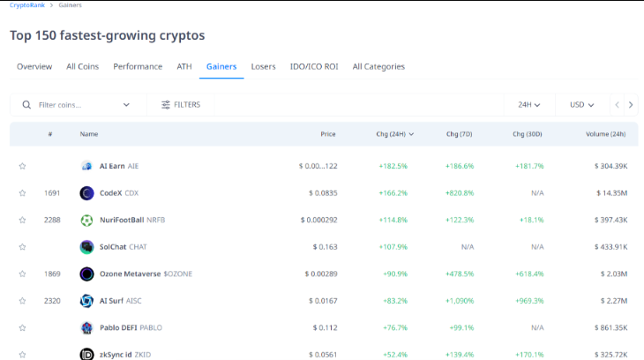Star Ozone Metaverse as favorite
Viewport: 644px width, 360px height.
tap(22, 274)
